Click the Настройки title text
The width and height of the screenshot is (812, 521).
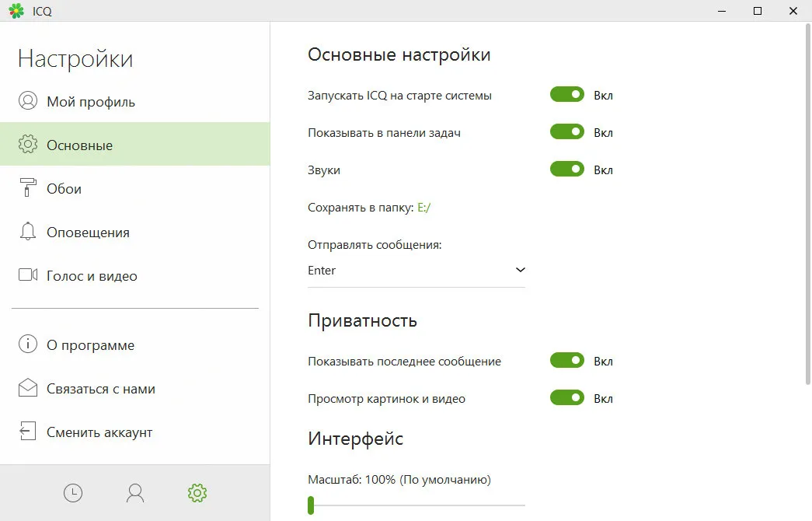(x=75, y=58)
